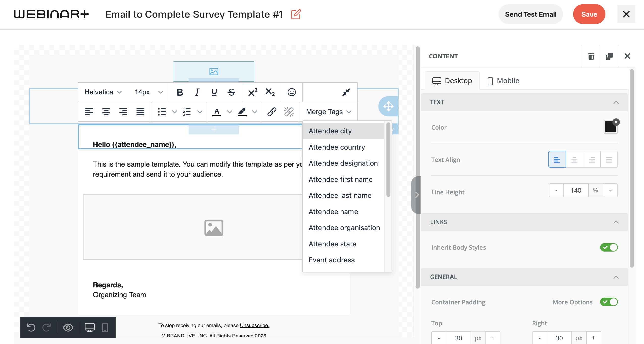Click the top image placeholder block
The image size is (644, 344).
pyautogui.click(x=214, y=72)
